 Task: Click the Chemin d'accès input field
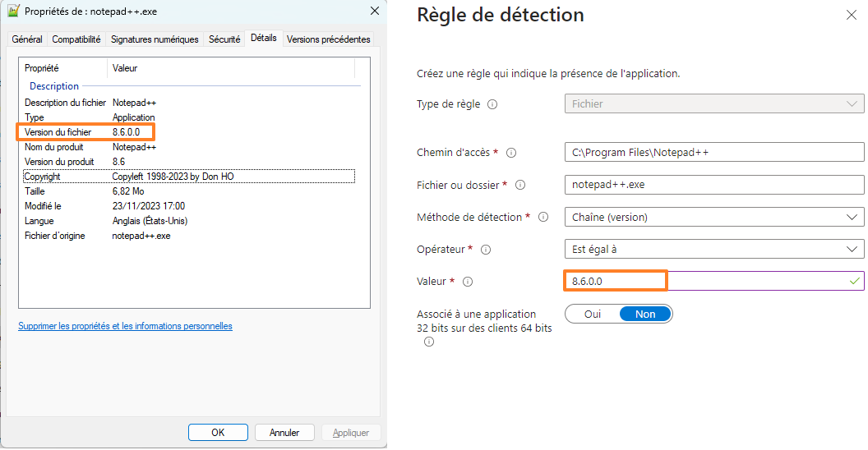713,153
